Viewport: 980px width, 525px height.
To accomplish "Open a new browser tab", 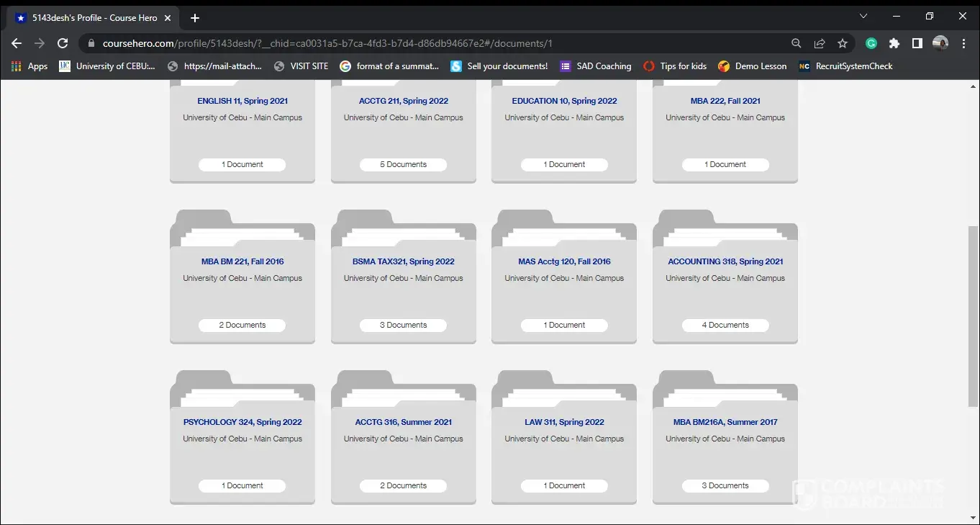I will [195, 18].
